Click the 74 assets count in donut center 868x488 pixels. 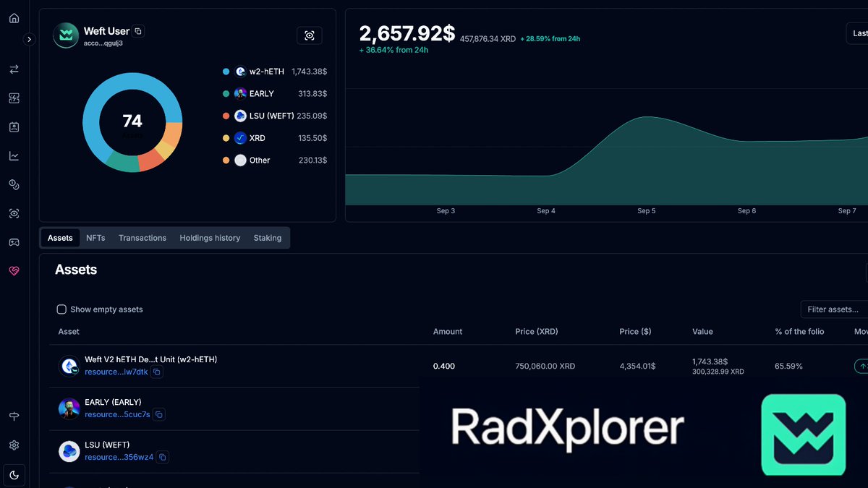tap(132, 121)
